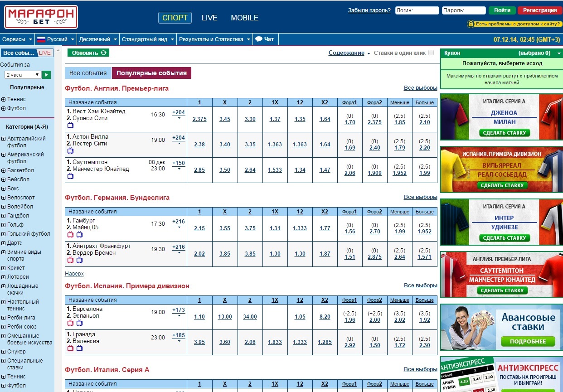Switch to the MOBILE top tab
The height and width of the screenshot is (392, 563).
pyautogui.click(x=244, y=18)
